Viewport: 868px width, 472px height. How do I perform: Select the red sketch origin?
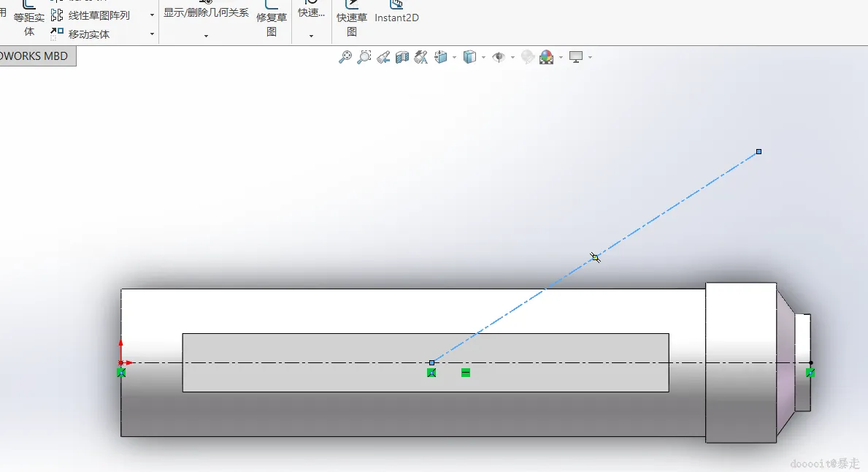click(x=120, y=363)
